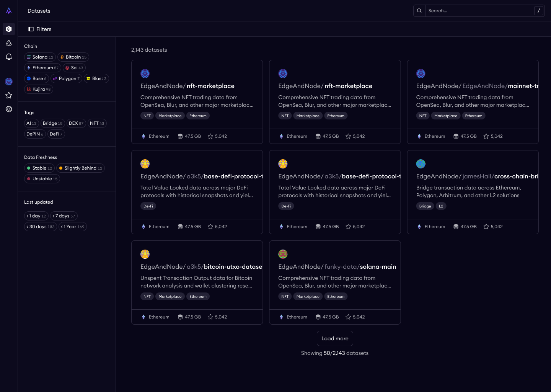This screenshot has height=392, width=551.
Task: Click the search magnifier icon
Action: click(x=419, y=11)
